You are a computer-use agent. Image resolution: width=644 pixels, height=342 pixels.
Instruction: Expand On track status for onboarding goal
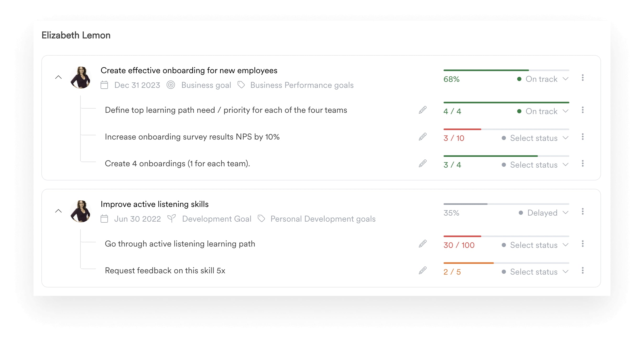[566, 78]
